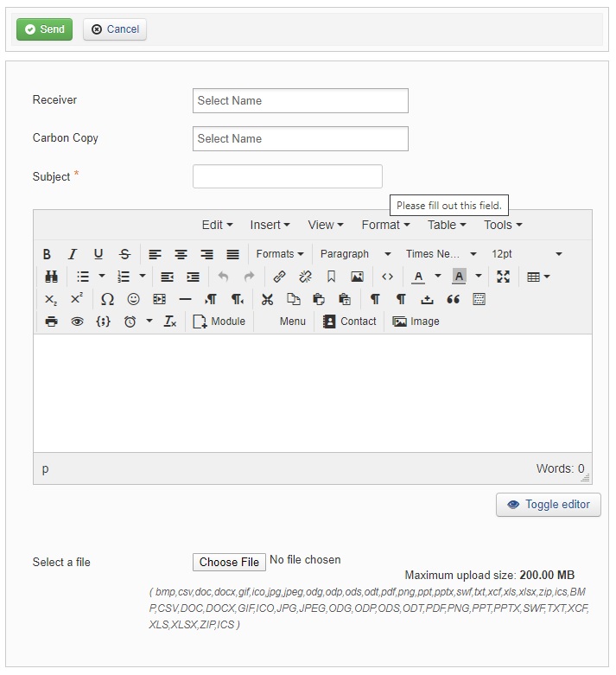Insert a special character with the omega icon

(x=107, y=299)
